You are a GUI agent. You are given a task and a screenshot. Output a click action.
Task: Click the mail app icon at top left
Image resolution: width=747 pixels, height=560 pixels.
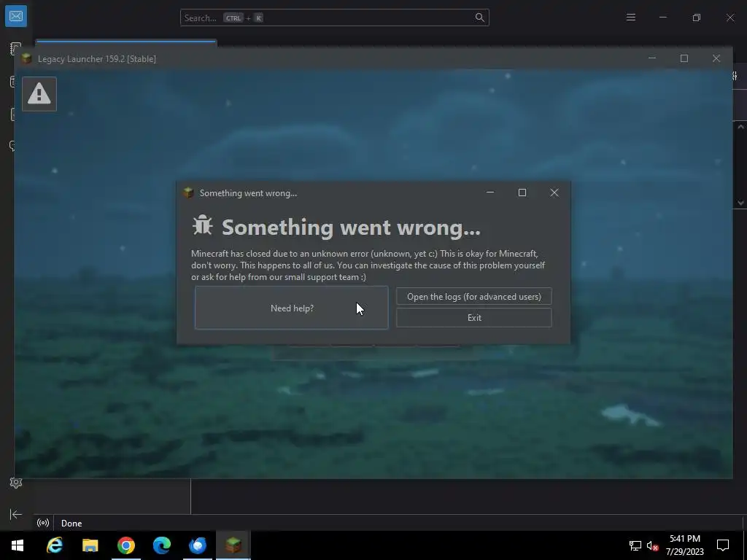(16, 16)
